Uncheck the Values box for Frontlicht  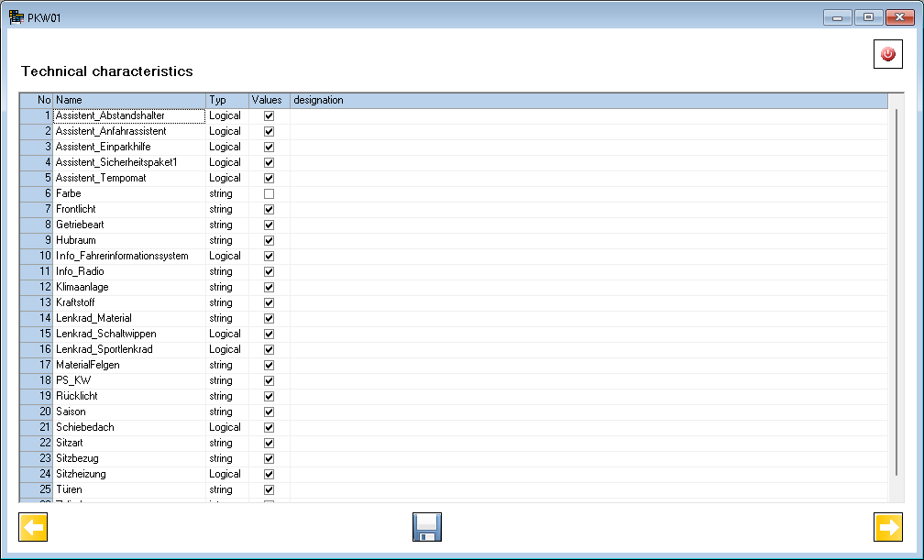pos(267,209)
